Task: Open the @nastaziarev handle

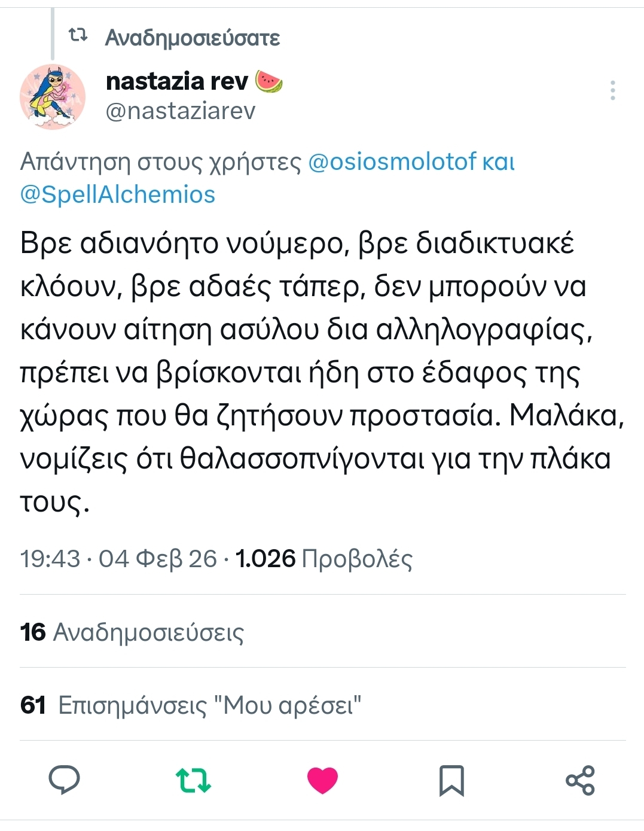Action: 181,111
